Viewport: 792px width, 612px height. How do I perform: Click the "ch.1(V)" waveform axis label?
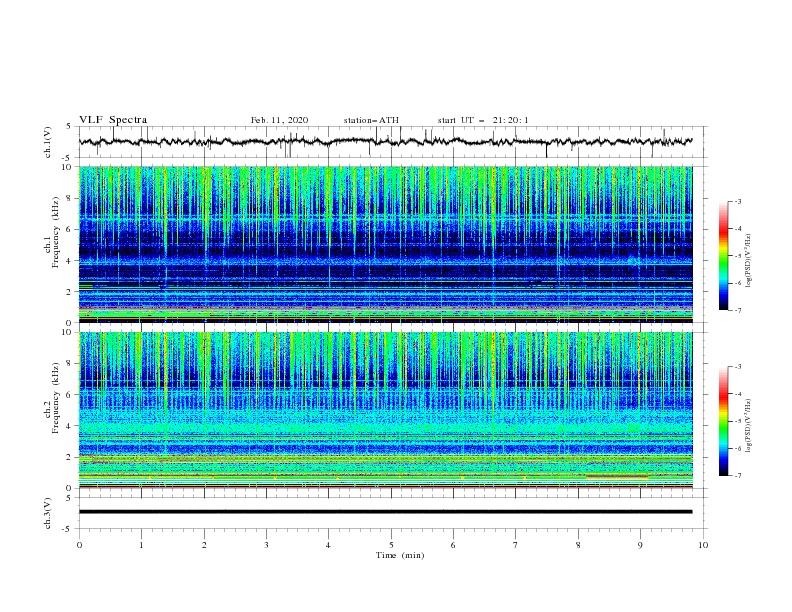click(48, 142)
